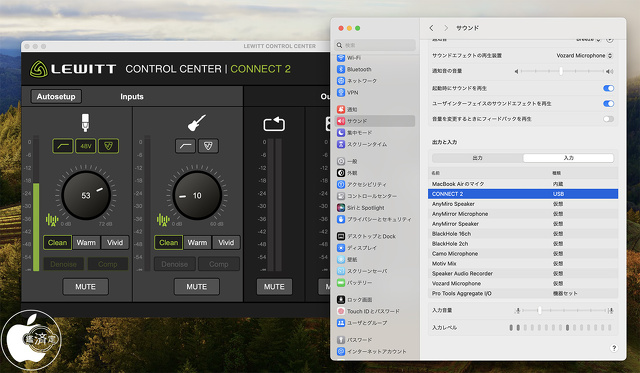The image size is (640, 373).
Task: Mute the guitar input channel
Action: click(196, 286)
